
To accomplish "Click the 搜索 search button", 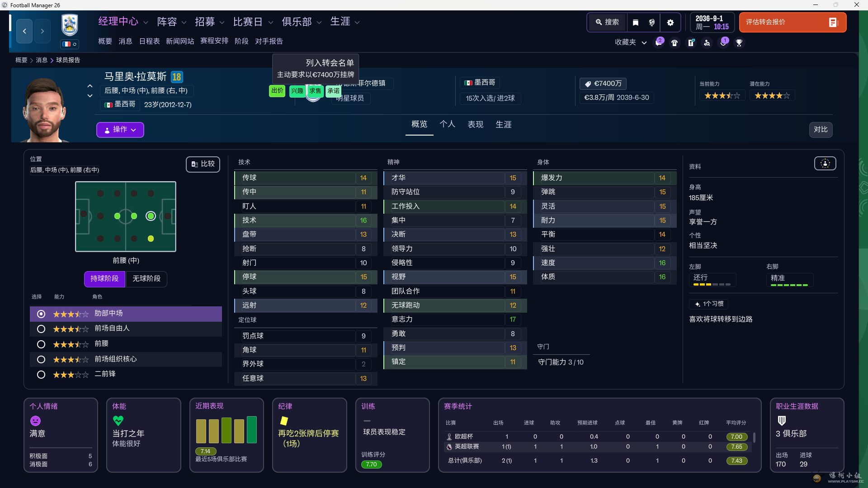I will pyautogui.click(x=607, y=22).
